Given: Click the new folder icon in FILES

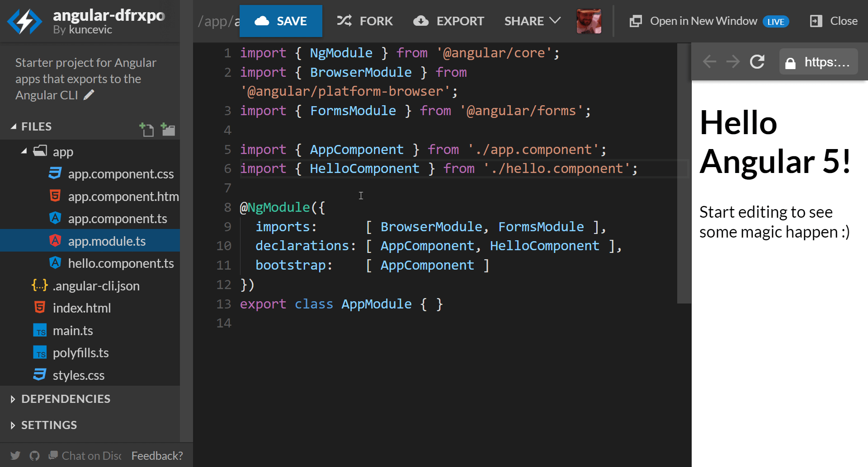Looking at the screenshot, I should click(168, 130).
